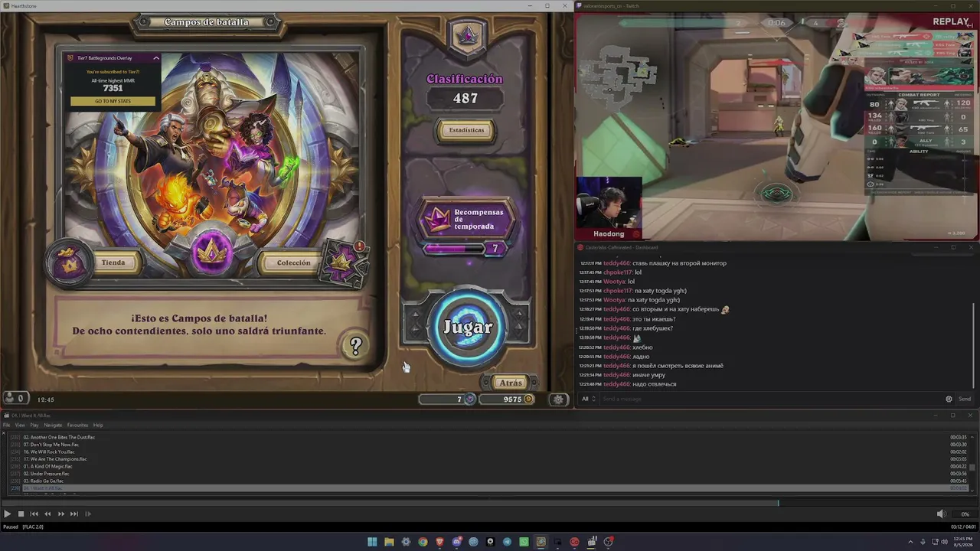Open the taskbar clock and date

[964, 542]
